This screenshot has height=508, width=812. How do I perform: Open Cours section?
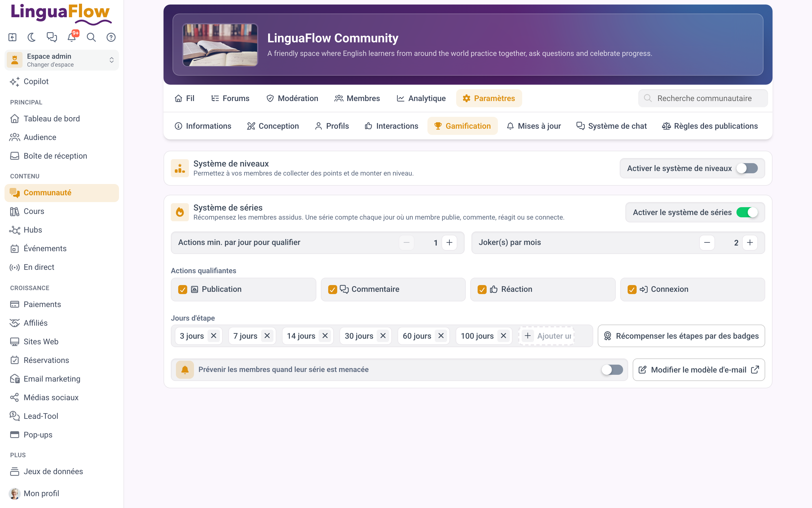pyautogui.click(x=62, y=211)
